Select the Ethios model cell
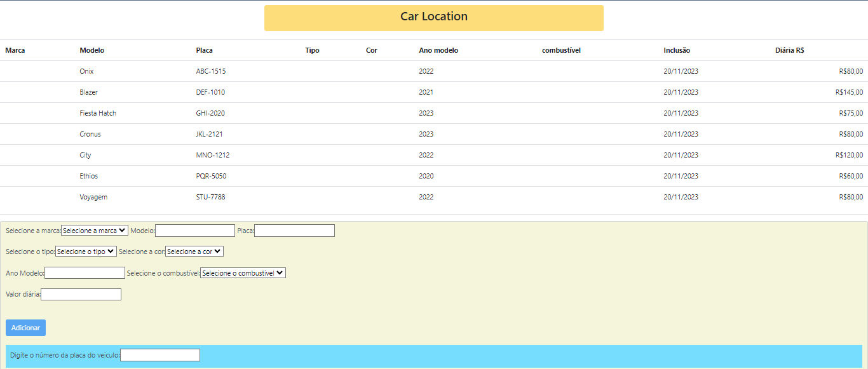The height and width of the screenshot is (369, 868). tap(89, 176)
